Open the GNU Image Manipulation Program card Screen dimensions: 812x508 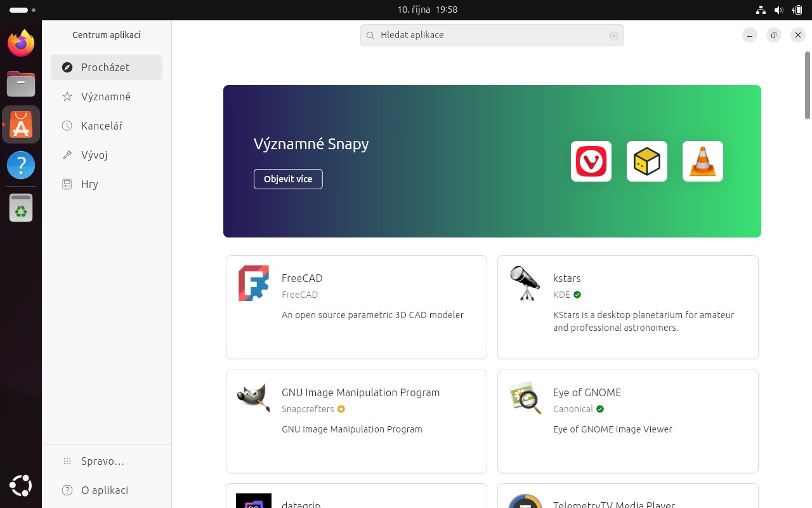(x=357, y=422)
